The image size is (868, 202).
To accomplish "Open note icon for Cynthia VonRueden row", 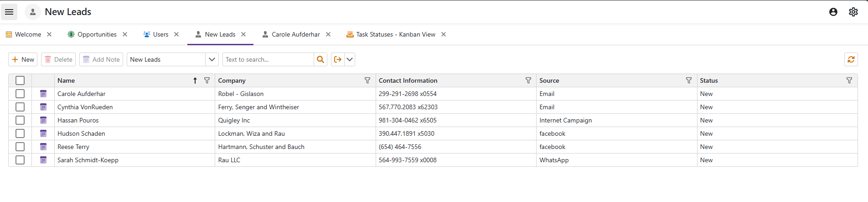I will [x=43, y=107].
